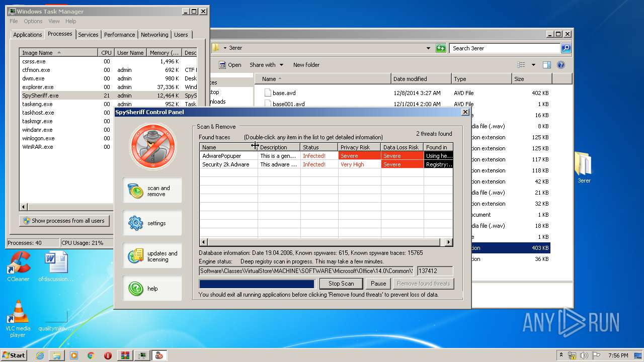Screen dimensions: 644x362
Task: Switch to Task Manager taskbar button
Action: (142, 355)
